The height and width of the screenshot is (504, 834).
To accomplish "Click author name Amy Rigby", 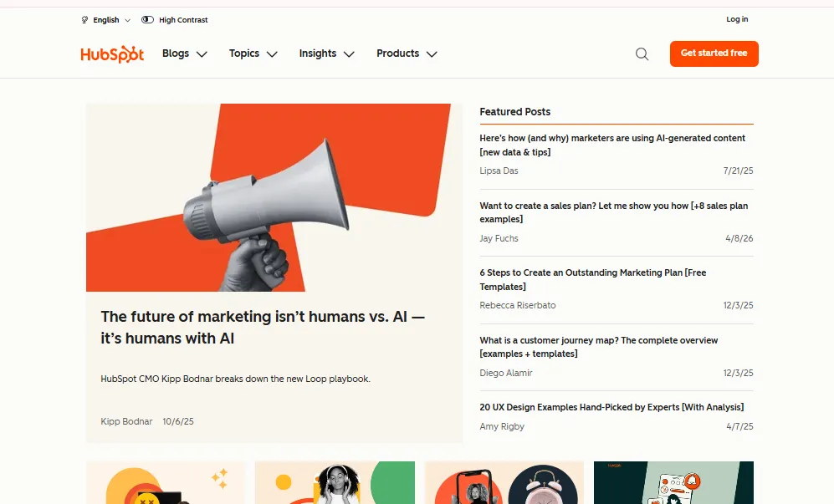I will pos(502,426).
